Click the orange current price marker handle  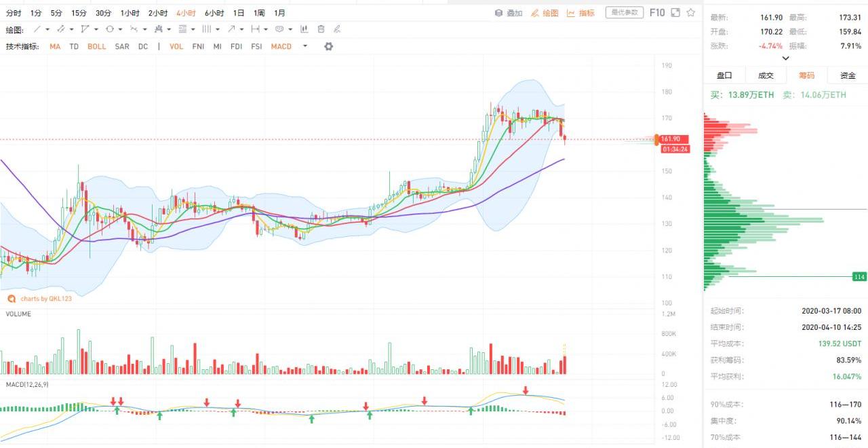656,140
